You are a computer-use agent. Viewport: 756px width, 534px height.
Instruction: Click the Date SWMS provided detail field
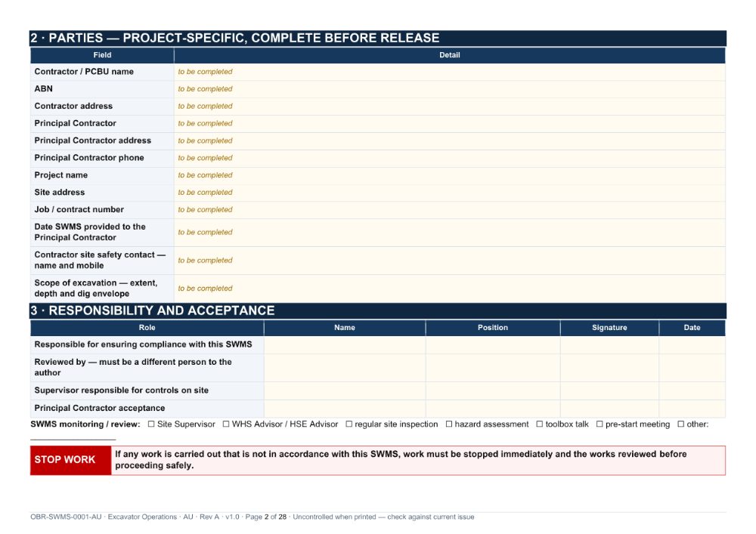click(449, 233)
